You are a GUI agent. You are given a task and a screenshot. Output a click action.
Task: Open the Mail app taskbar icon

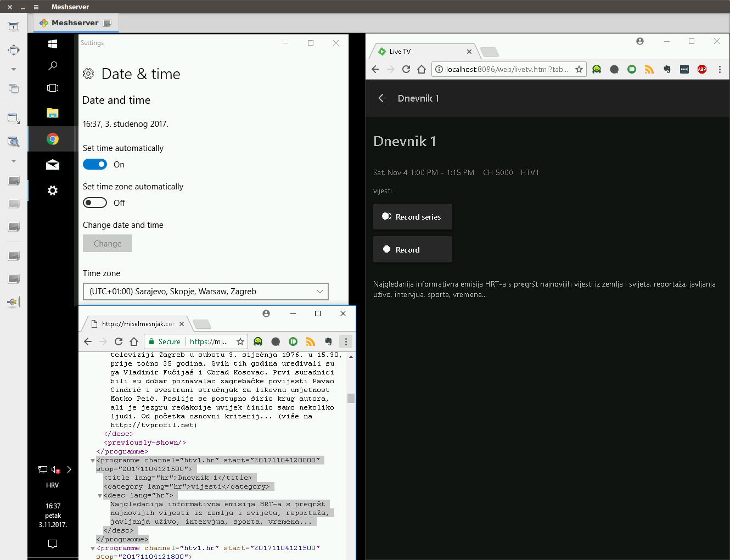pos(53,165)
